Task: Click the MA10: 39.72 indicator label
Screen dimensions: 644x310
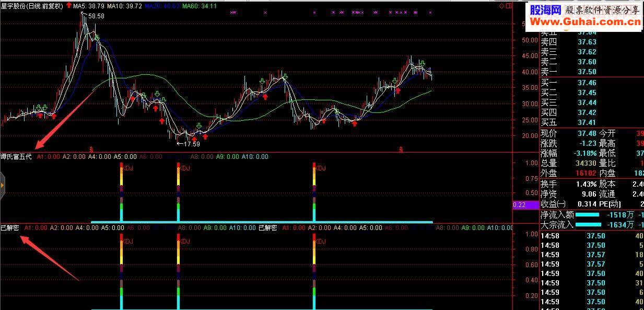Action: 124,6
